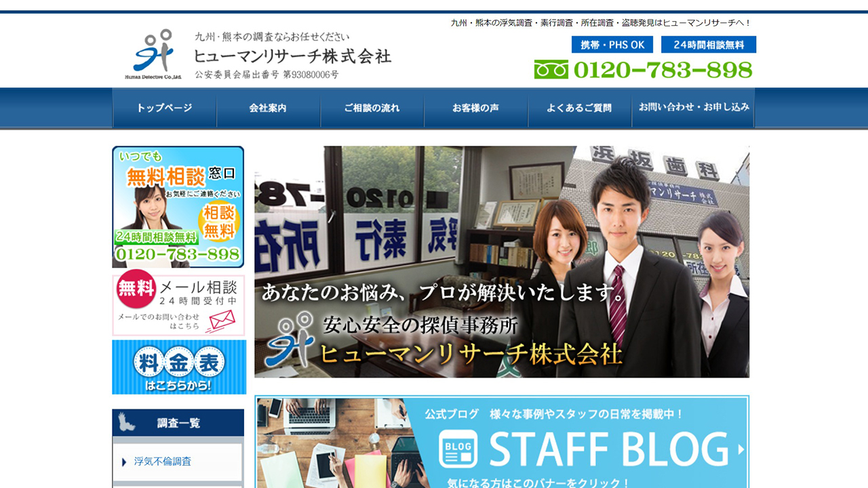The width and height of the screenshot is (868, 488).
Task: Select the green freephone telephone icon
Action: pyautogui.click(x=553, y=68)
